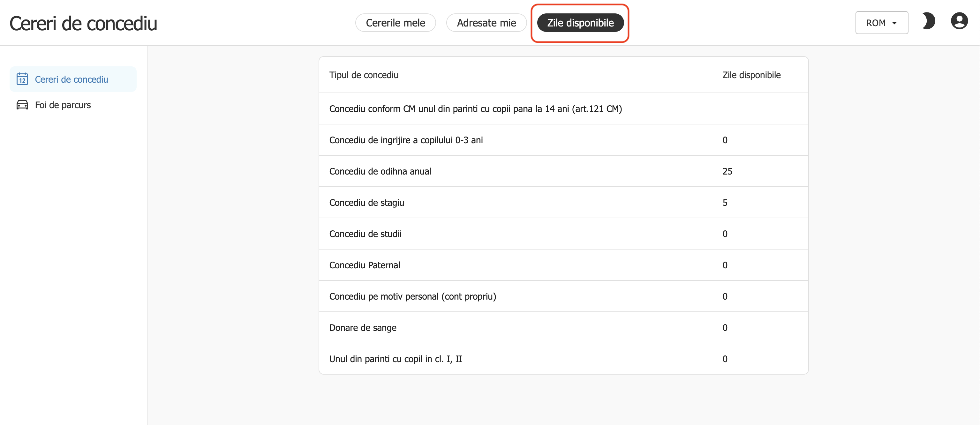Click the 25 days value for annual leave

pyautogui.click(x=727, y=171)
